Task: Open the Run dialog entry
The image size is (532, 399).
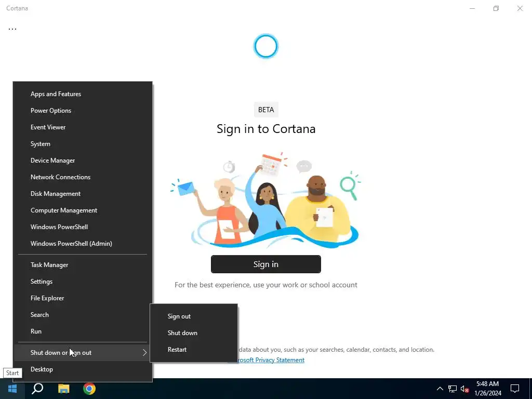Action: pos(83,331)
